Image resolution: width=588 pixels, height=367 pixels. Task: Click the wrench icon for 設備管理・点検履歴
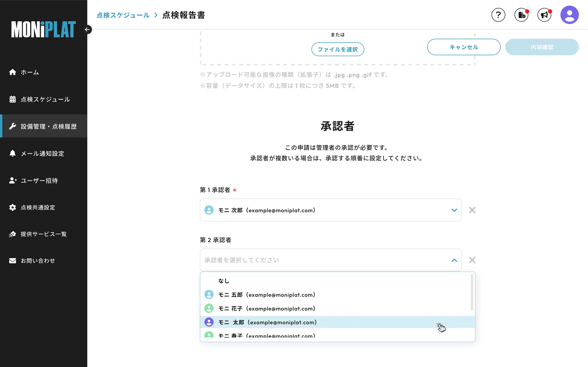pos(13,126)
